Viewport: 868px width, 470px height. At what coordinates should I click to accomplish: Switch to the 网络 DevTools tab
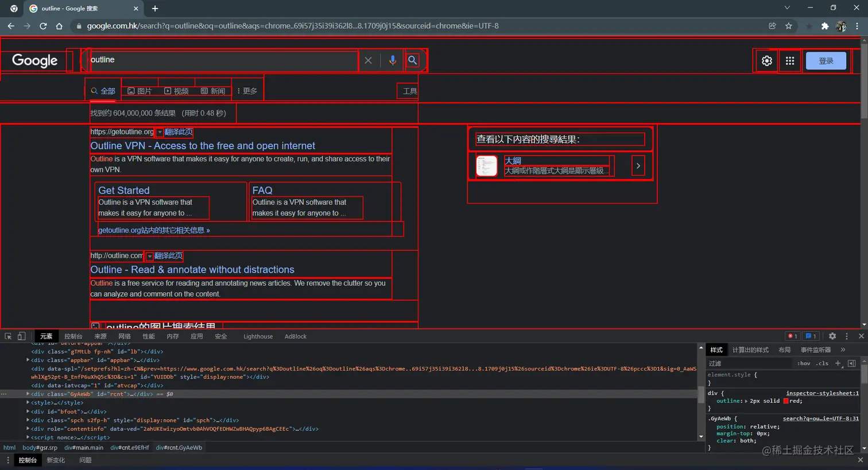tap(125, 336)
